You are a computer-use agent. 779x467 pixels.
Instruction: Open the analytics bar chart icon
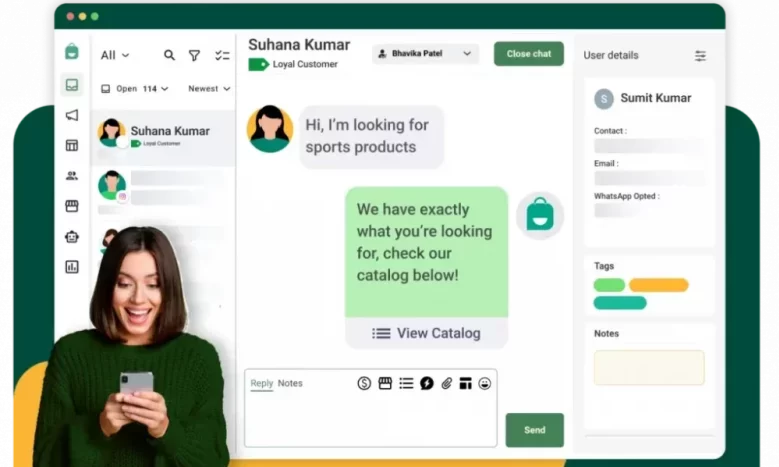coord(72,267)
